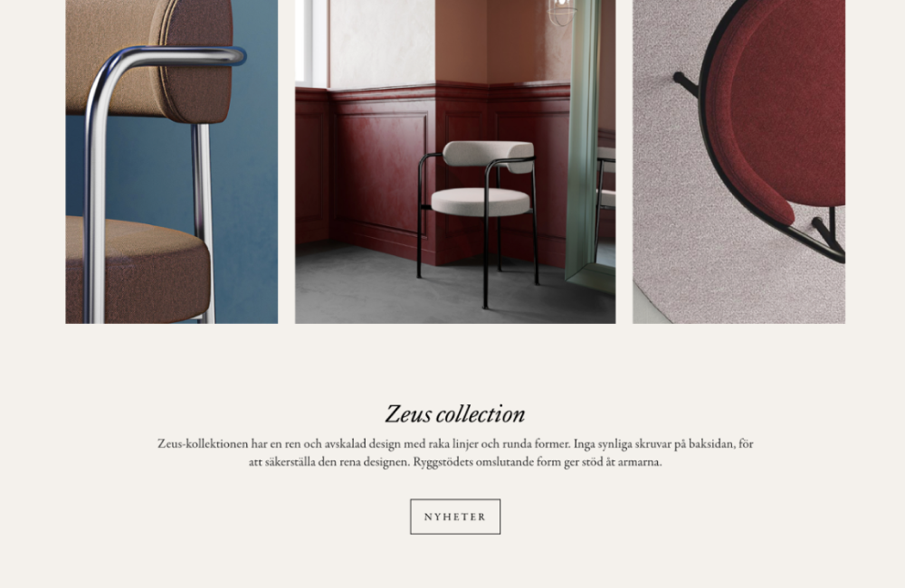Screen dimensions: 905x588
Task: View the red chair top-down photo
Action: click(x=738, y=162)
